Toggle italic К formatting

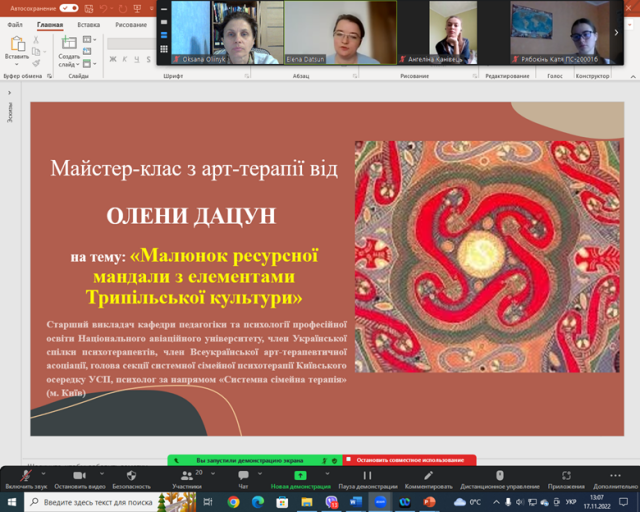pos(125,60)
